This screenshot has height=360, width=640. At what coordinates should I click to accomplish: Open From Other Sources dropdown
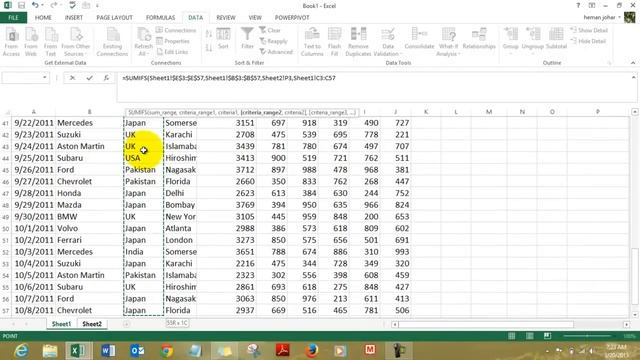76,42
